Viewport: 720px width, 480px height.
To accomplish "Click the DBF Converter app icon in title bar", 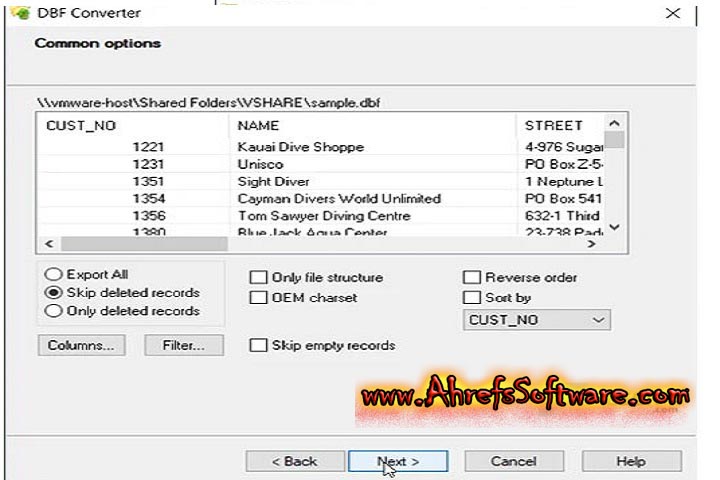I will [21, 12].
